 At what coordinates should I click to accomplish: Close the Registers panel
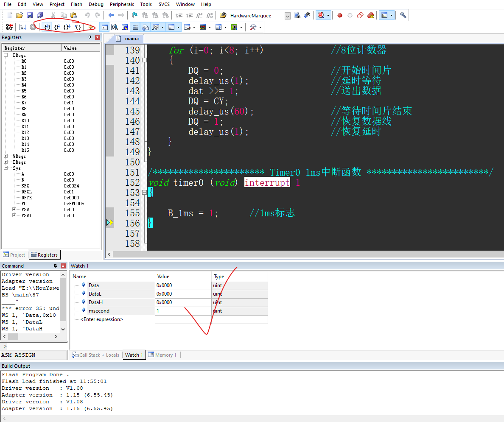click(x=98, y=37)
